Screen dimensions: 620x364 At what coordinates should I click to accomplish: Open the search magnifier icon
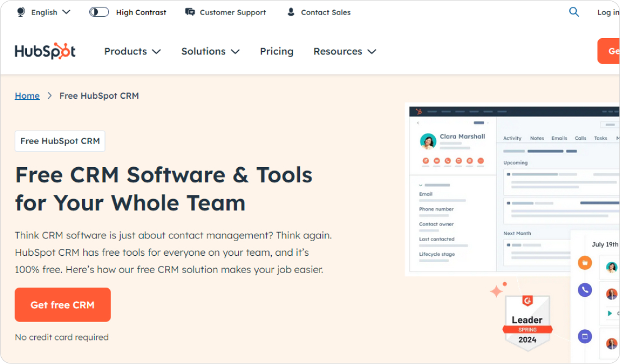(574, 12)
